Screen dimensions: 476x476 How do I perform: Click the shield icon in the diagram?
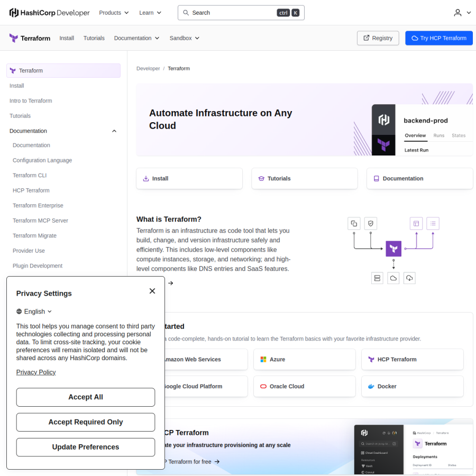coord(371,224)
